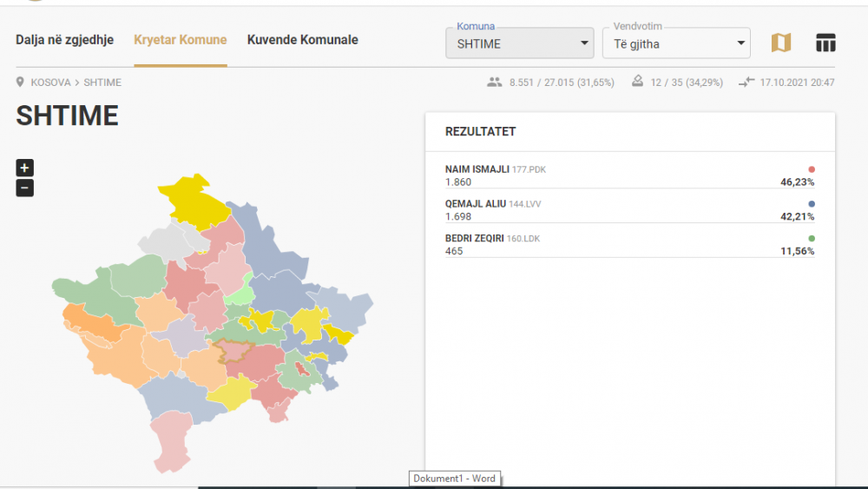This screenshot has width=868, height=489.
Task: Switch to Kuvende Komunale tab
Action: [x=302, y=40]
